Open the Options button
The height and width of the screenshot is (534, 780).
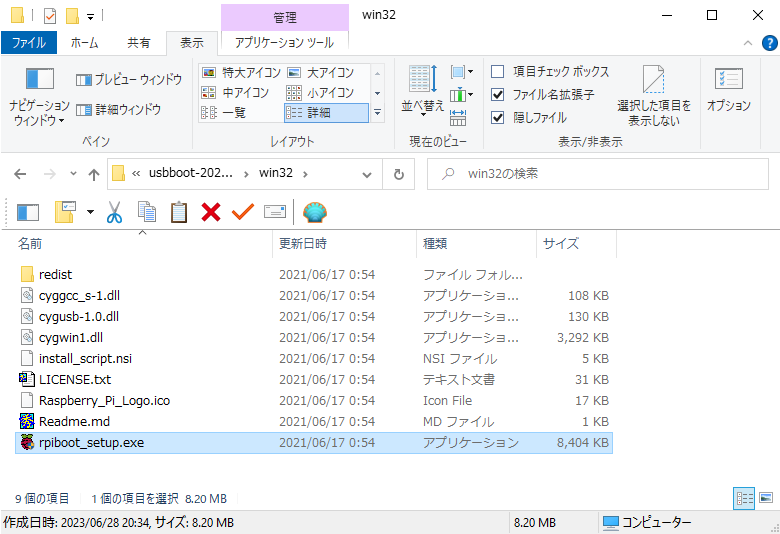click(x=729, y=90)
